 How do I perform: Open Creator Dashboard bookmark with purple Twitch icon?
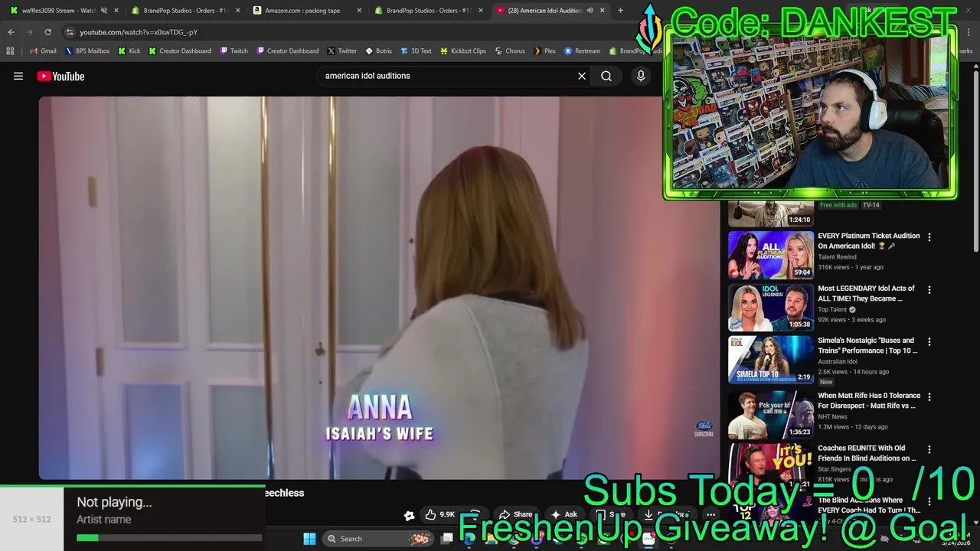pos(287,51)
